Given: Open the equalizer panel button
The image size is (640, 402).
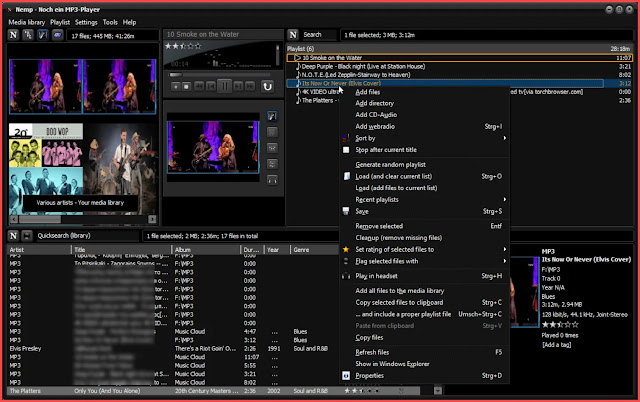Looking at the screenshot, I should 272,148.
